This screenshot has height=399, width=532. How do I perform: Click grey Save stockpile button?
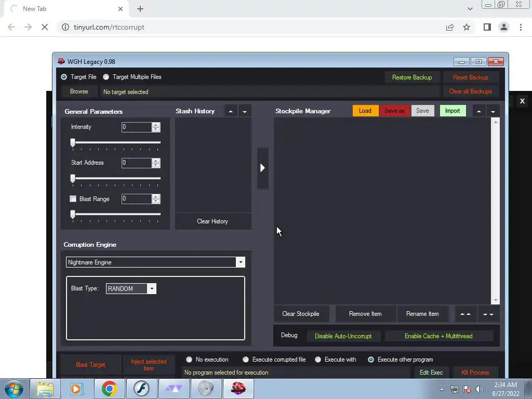coord(422,111)
